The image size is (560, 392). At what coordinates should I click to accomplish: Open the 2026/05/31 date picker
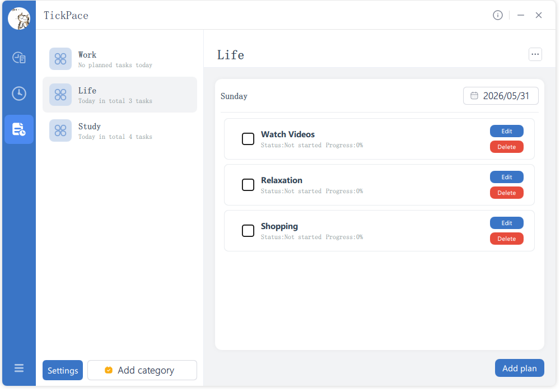[x=501, y=96]
